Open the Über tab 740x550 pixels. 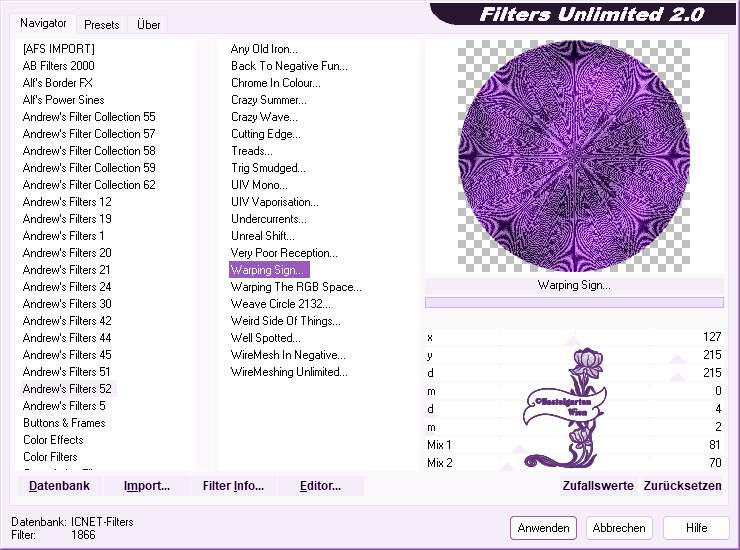point(148,25)
